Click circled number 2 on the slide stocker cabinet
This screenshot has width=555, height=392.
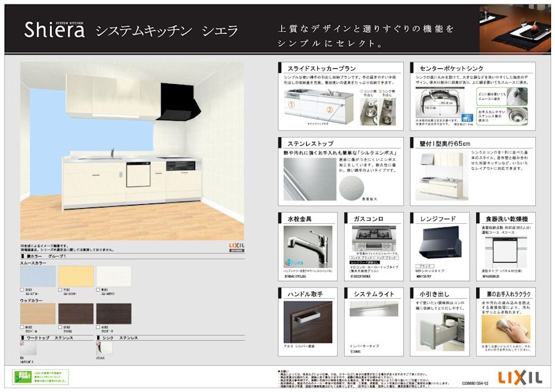point(330,110)
